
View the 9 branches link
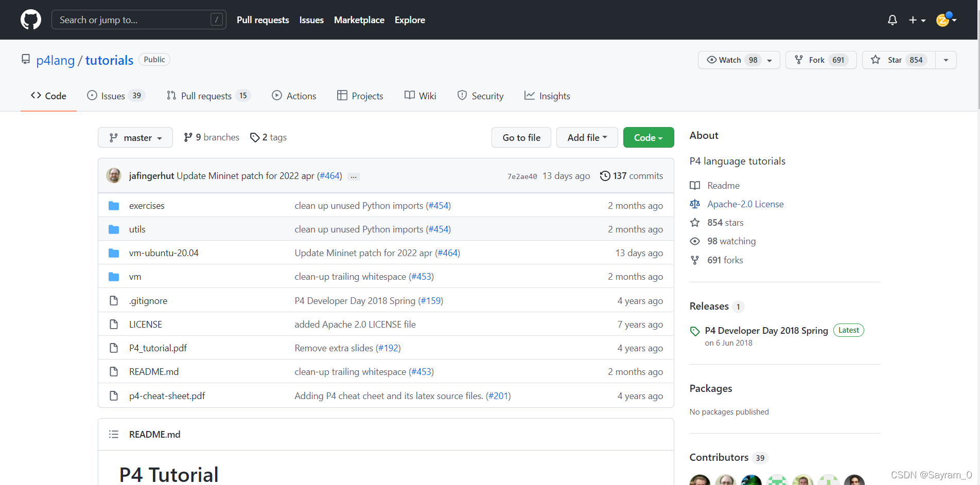[x=212, y=137]
